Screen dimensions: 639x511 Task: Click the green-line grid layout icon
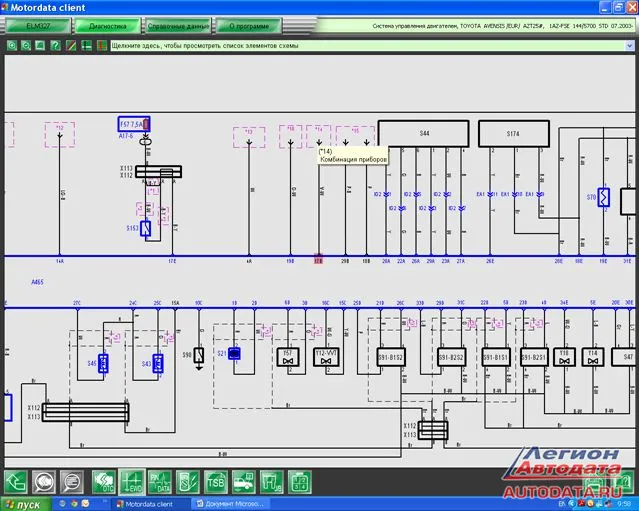tap(86, 46)
